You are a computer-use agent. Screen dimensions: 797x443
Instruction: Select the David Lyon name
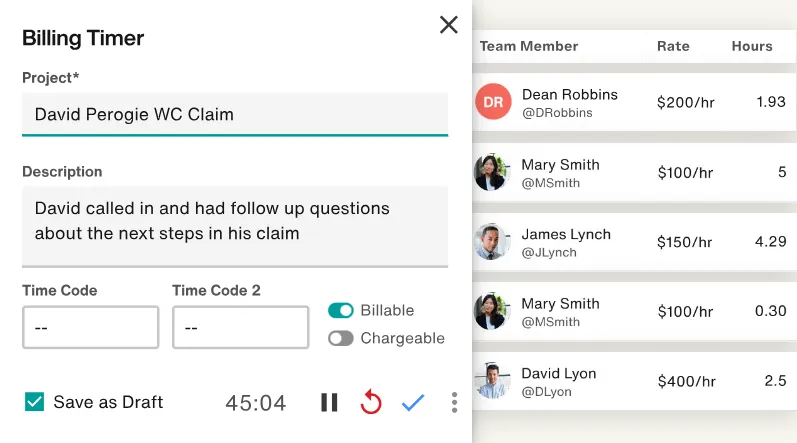(x=559, y=373)
